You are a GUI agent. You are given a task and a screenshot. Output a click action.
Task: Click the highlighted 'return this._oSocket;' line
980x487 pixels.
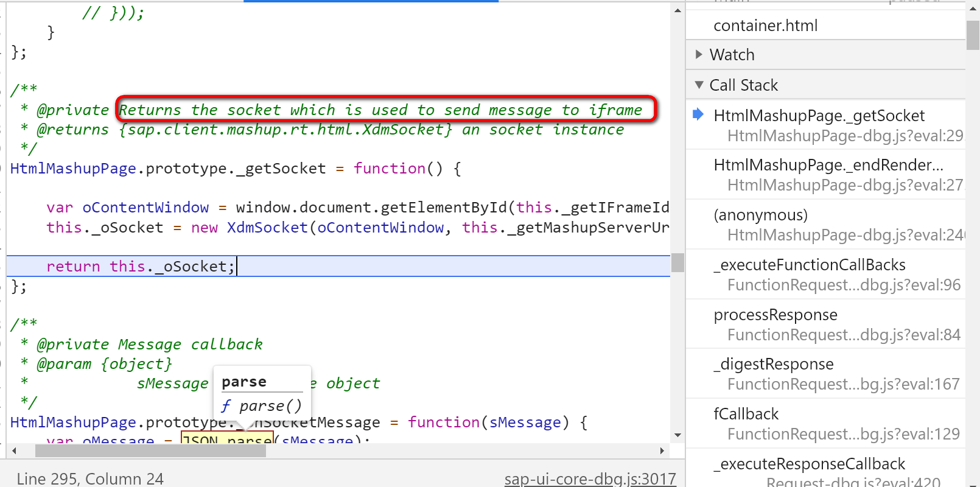(338, 266)
